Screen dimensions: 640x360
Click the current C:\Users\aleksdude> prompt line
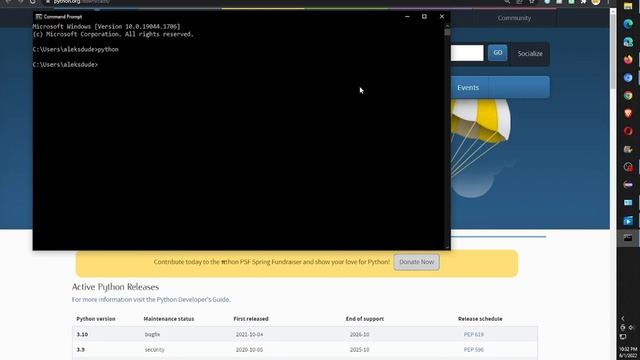65,64
